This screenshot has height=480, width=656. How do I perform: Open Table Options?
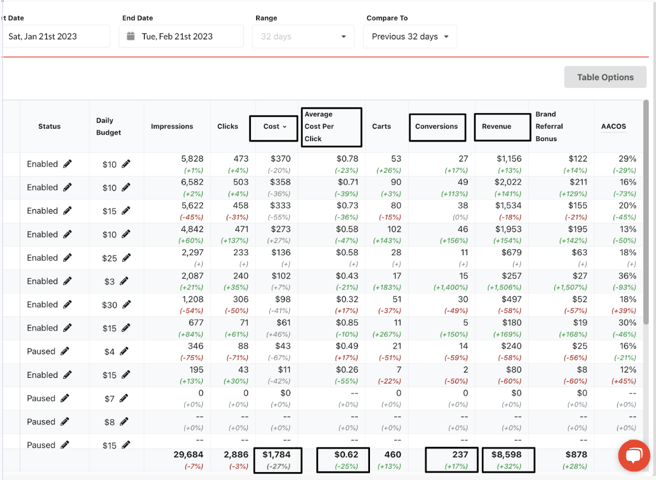[605, 77]
